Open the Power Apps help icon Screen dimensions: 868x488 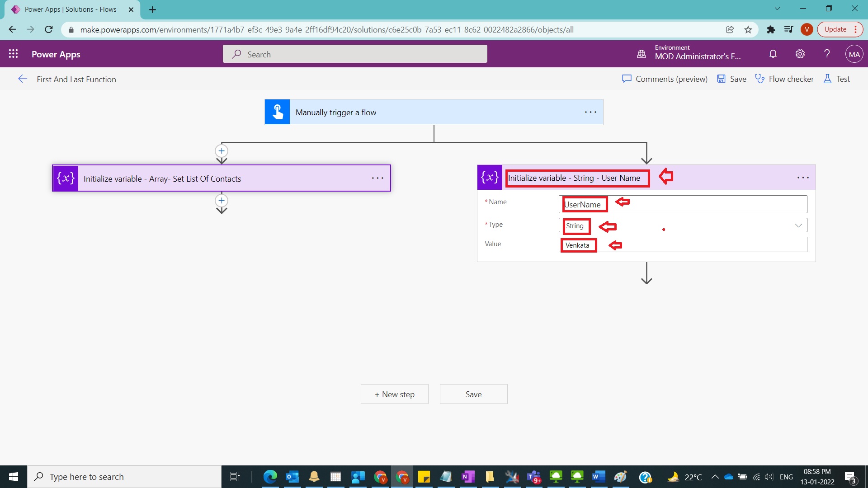827,53
